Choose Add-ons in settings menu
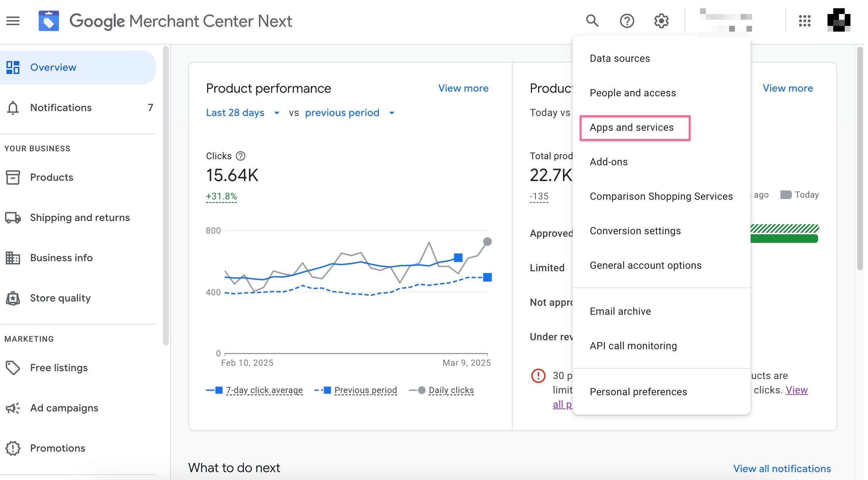The width and height of the screenshot is (868, 480). [x=662, y=162]
